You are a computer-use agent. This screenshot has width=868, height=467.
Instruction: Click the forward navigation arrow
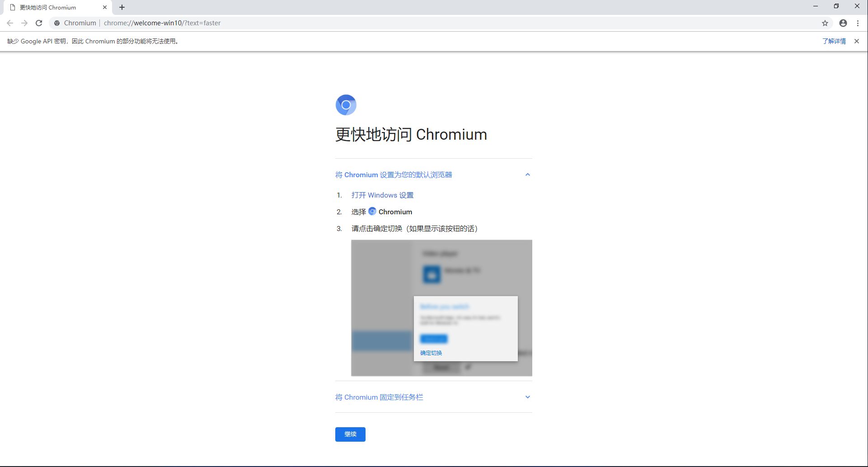pos(24,23)
